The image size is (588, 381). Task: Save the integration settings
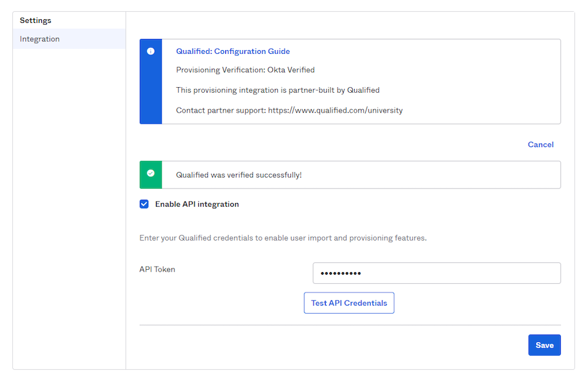545,345
